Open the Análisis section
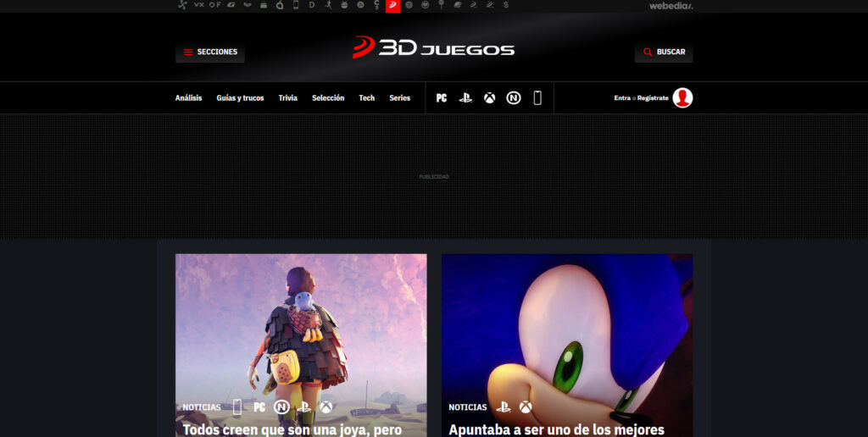Screen dimensions: 868x437 click(x=189, y=98)
